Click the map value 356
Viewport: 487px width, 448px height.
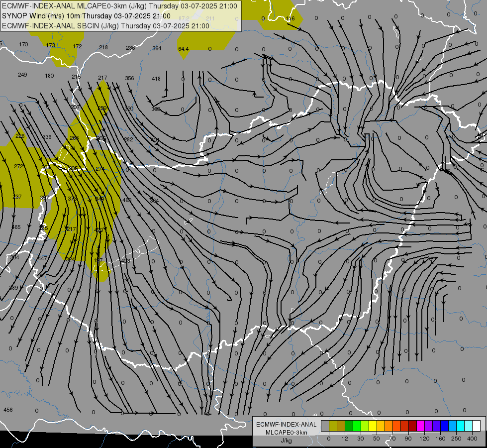point(129,78)
